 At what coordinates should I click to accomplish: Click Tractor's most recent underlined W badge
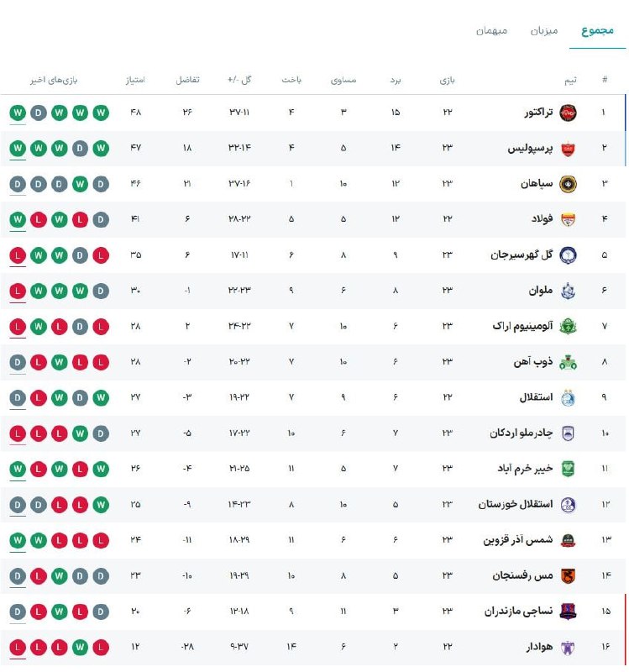pos(17,113)
